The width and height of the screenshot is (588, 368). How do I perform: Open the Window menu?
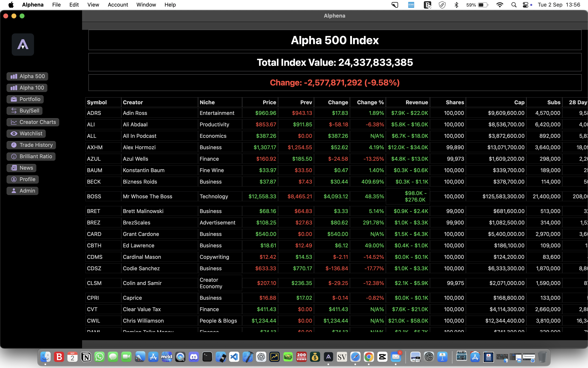(146, 5)
